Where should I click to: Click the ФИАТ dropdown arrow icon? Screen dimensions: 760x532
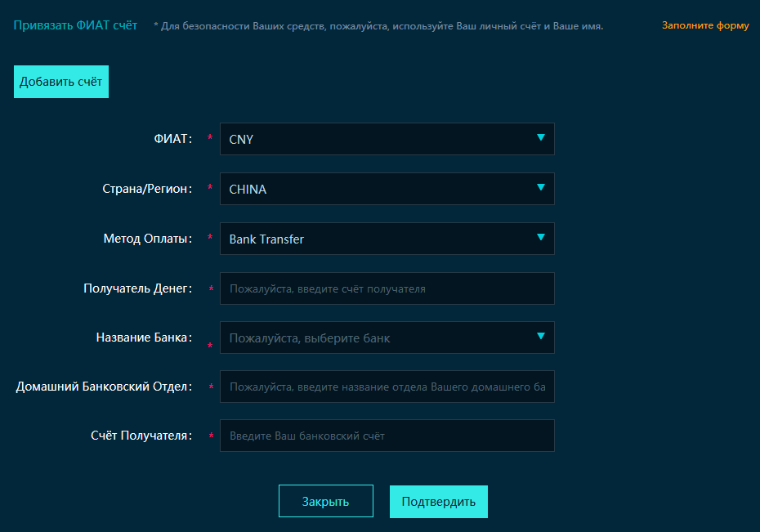click(x=540, y=137)
